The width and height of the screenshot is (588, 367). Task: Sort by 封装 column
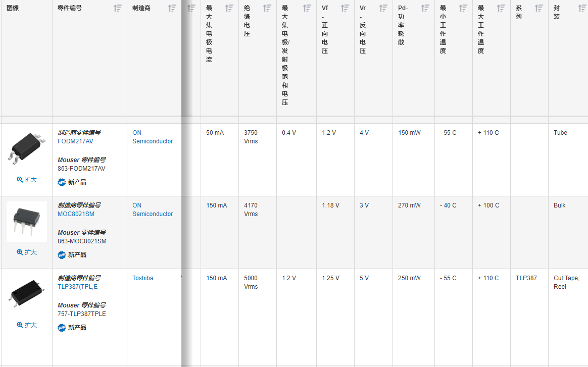click(x=582, y=8)
